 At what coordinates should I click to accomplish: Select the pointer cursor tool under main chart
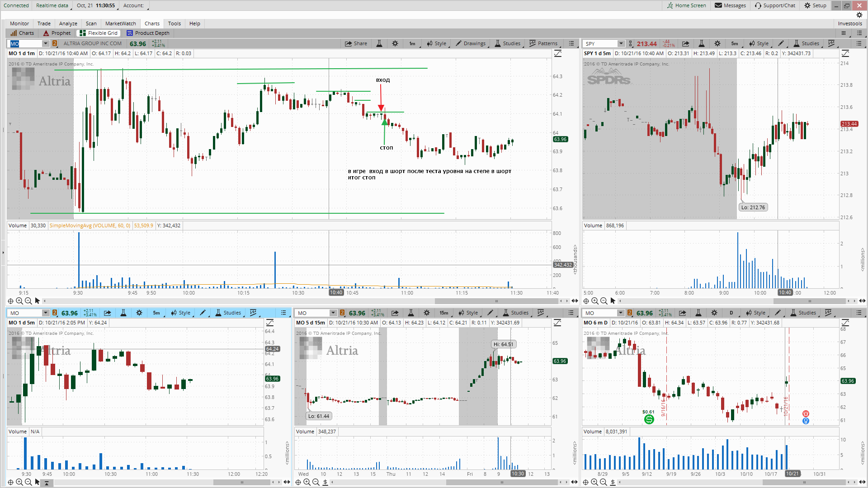coord(38,301)
